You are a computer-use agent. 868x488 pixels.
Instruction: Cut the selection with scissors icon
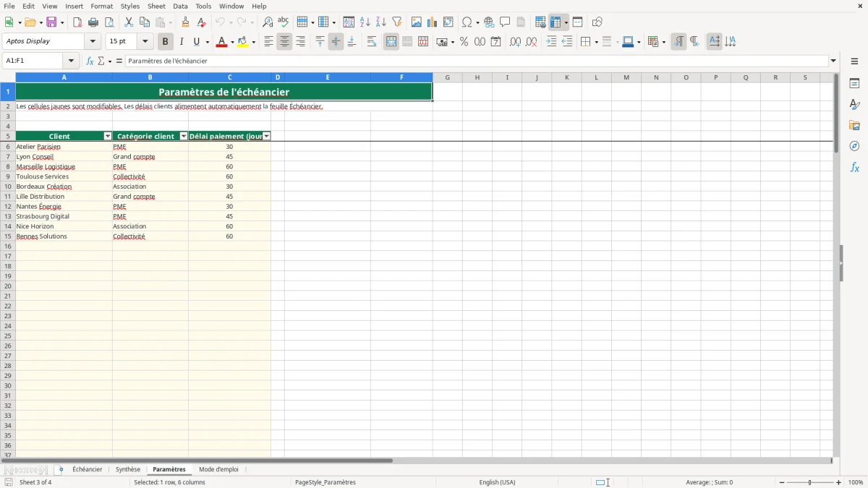click(129, 22)
